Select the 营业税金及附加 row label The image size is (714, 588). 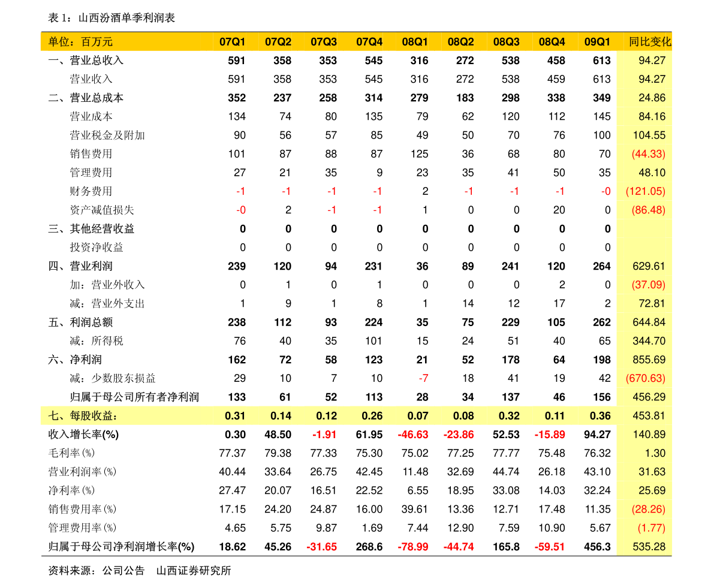point(107,135)
